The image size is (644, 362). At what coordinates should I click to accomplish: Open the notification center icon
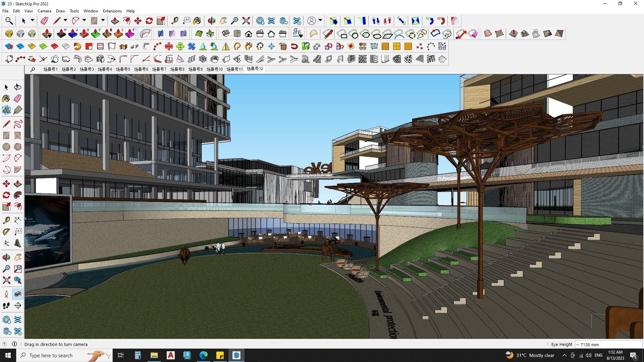634,356
